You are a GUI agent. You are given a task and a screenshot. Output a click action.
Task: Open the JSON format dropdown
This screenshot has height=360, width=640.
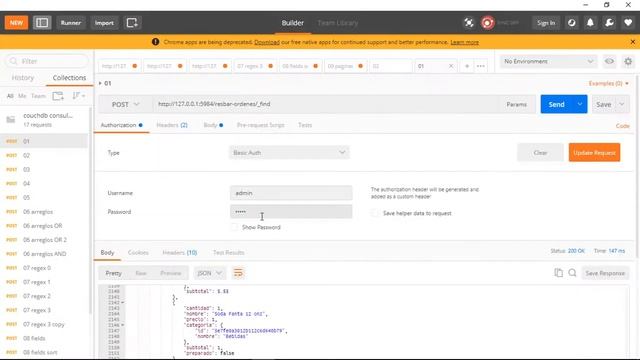click(210, 273)
